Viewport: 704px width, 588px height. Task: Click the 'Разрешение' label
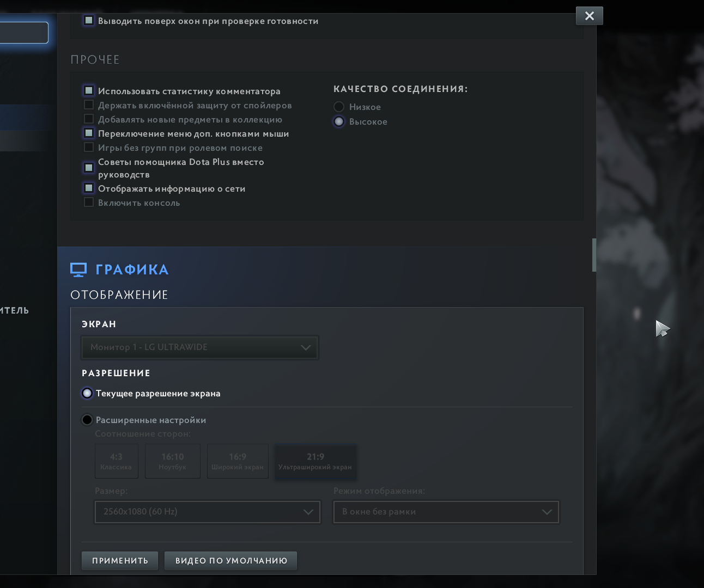116,373
